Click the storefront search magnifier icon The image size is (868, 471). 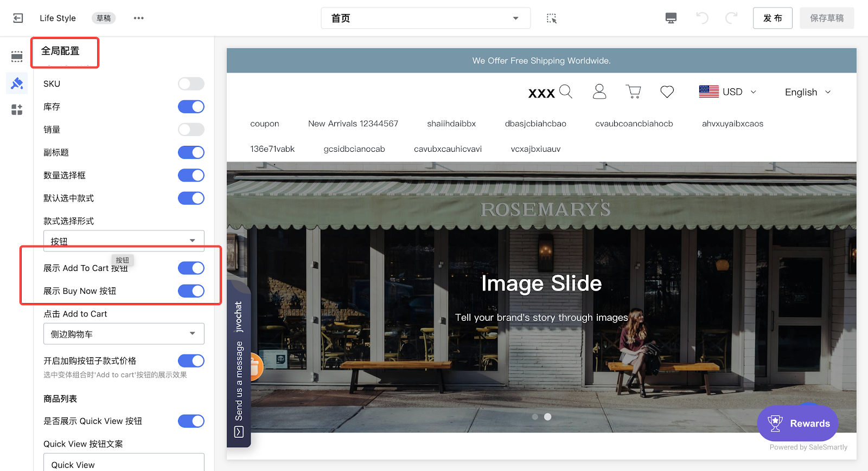click(565, 91)
